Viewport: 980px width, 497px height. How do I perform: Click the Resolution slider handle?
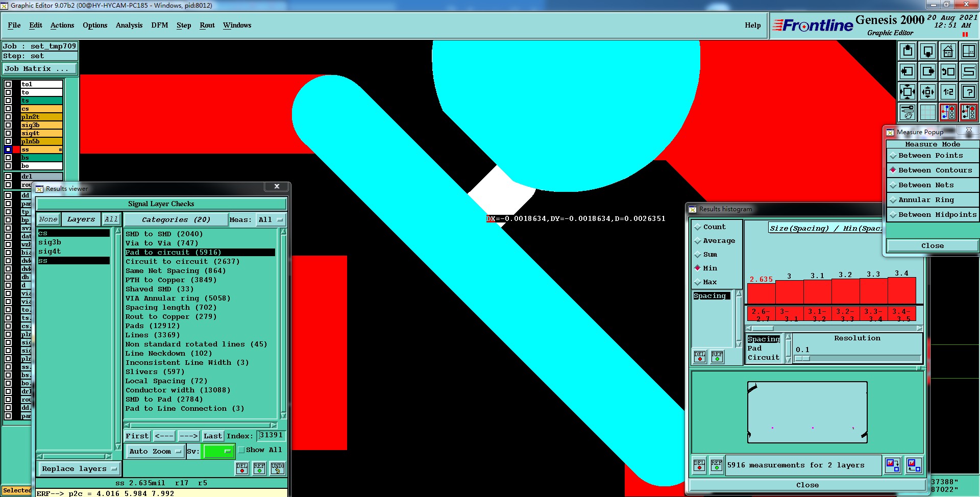[802, 359]
